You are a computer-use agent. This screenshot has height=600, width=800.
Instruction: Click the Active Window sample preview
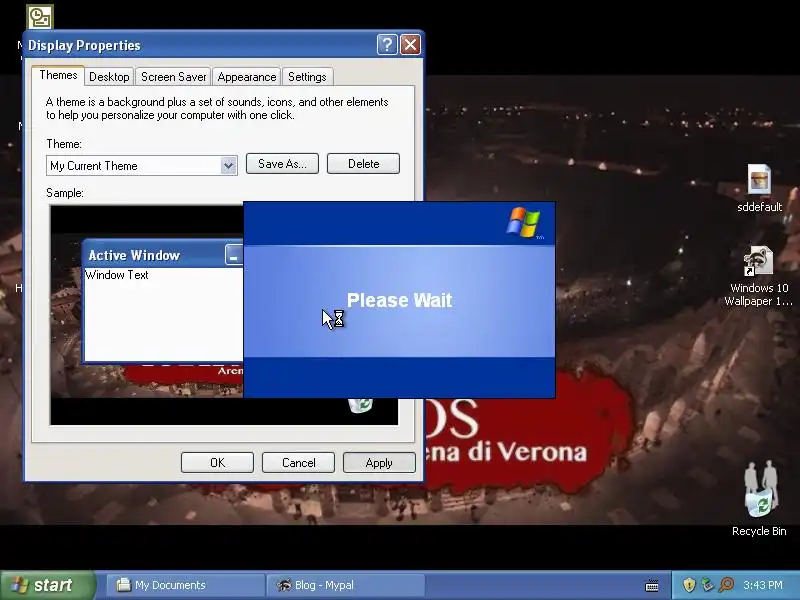[163, 301]
